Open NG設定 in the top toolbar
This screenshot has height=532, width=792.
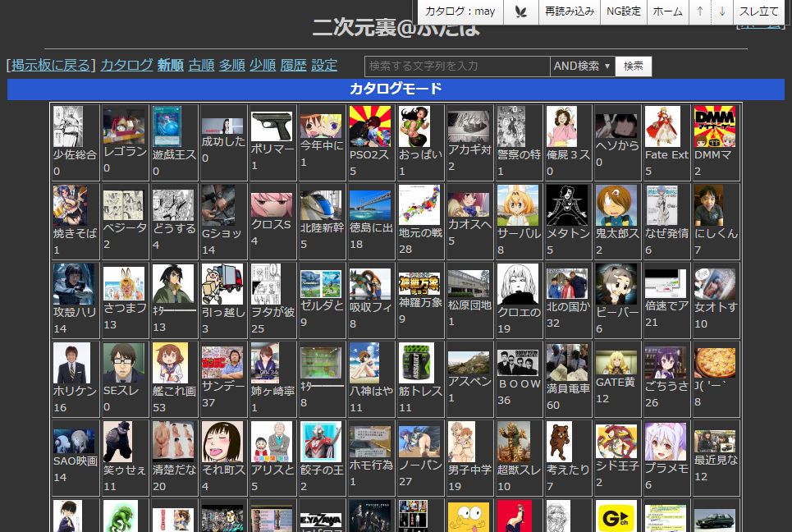pos(624,11)
